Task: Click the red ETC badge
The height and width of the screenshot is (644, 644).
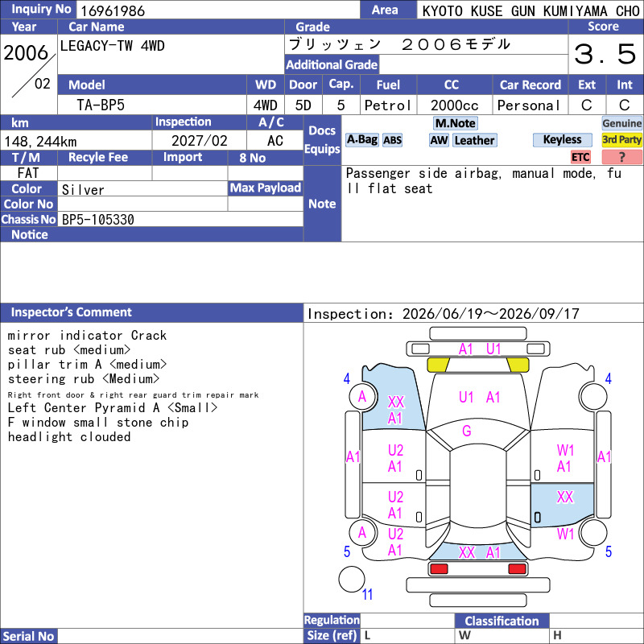Action: (580, 157)
